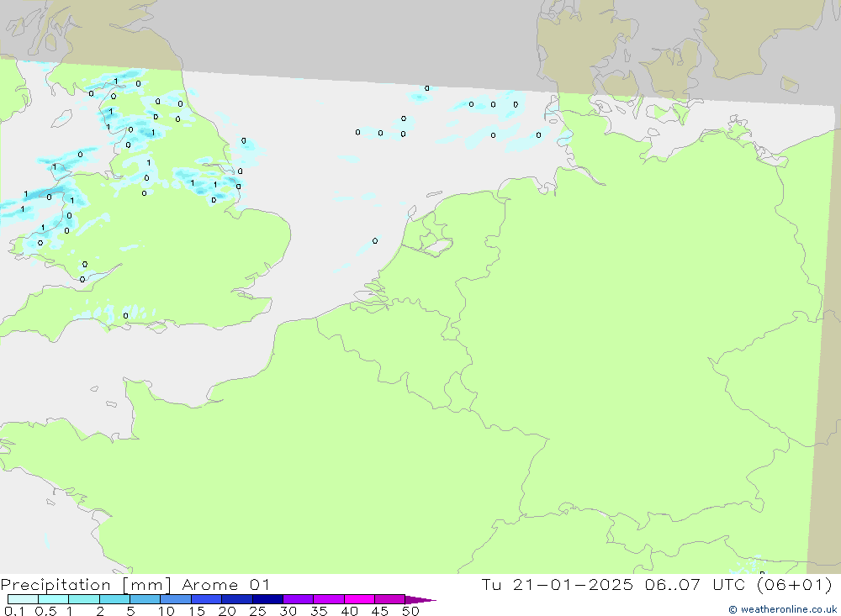Screen dimensions: 841x616
Task: Click the 15 to 20 mm legend swatch
Action: (x=207, y=599)
